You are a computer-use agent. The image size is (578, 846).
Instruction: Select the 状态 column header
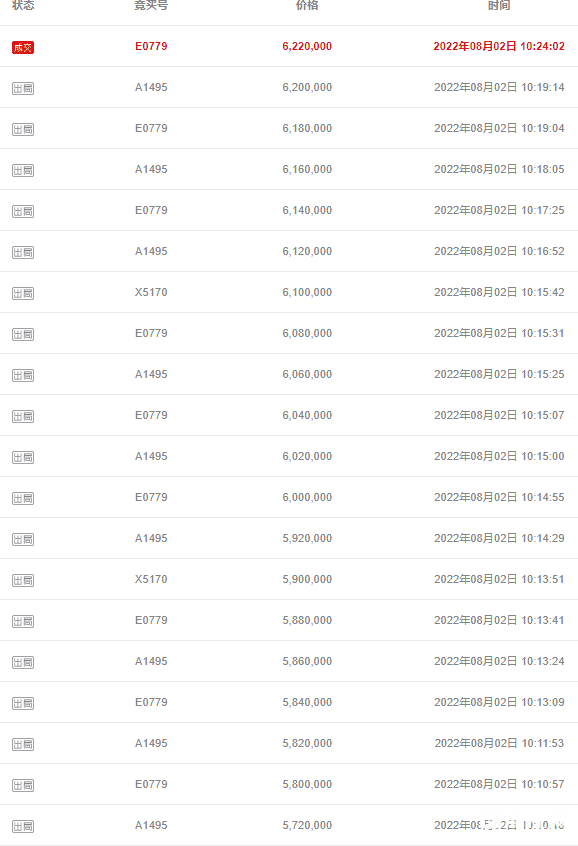[x=23, y=5]
